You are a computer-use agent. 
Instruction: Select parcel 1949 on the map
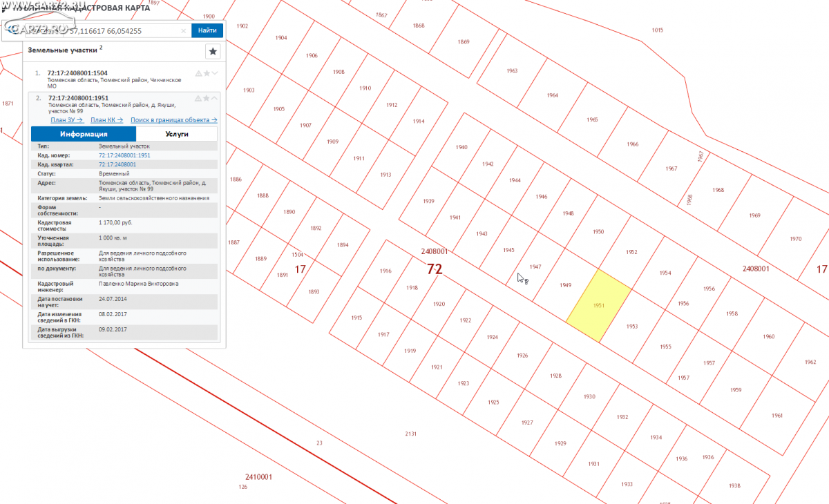pos(566,284)
